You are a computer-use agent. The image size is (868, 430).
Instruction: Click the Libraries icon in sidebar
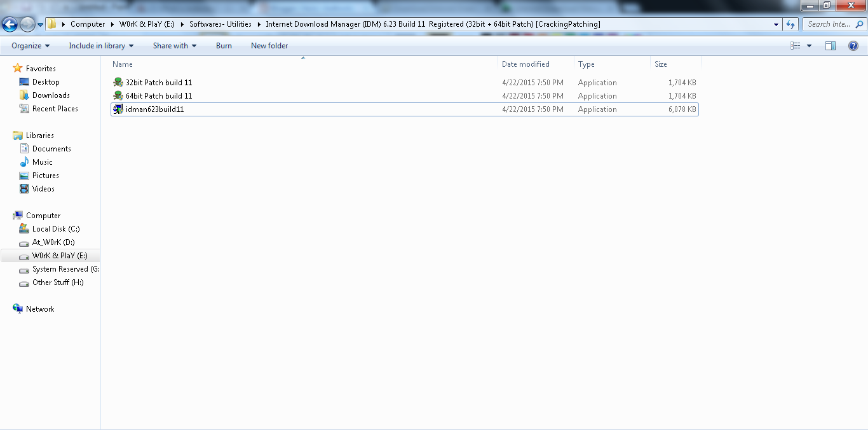click(x=18, y=135)
